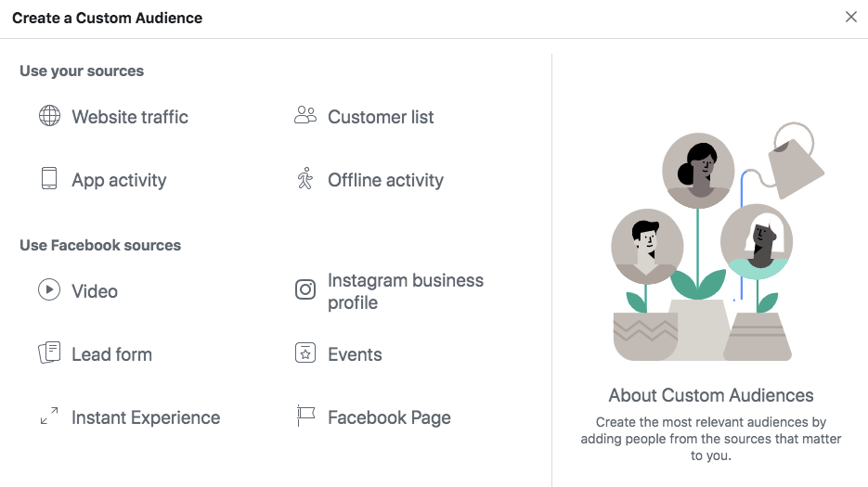Select the Instant Experience expand-arrows icon
Image resolution: width=868 pixels, height=487 pixels.
click(49, 417)
